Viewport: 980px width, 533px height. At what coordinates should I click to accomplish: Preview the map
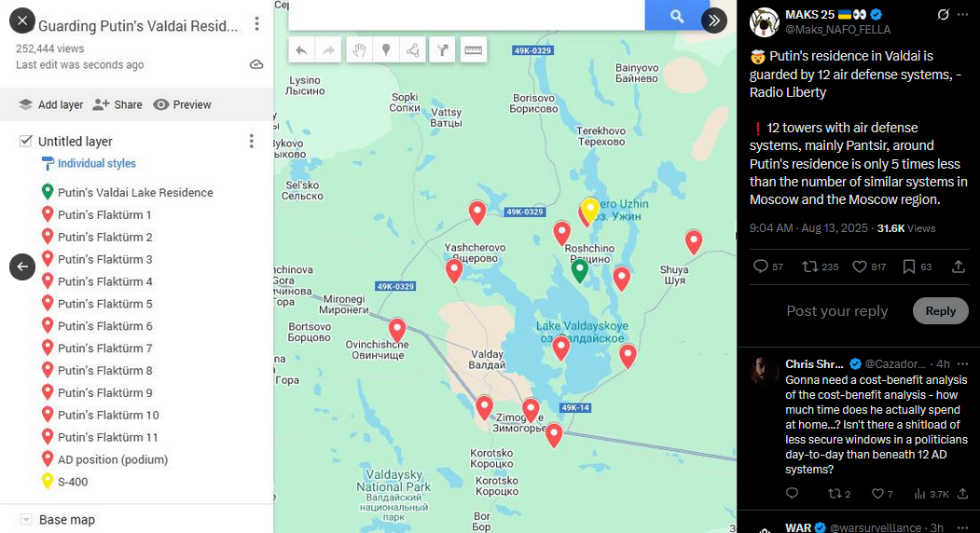[x=182, y=104]
